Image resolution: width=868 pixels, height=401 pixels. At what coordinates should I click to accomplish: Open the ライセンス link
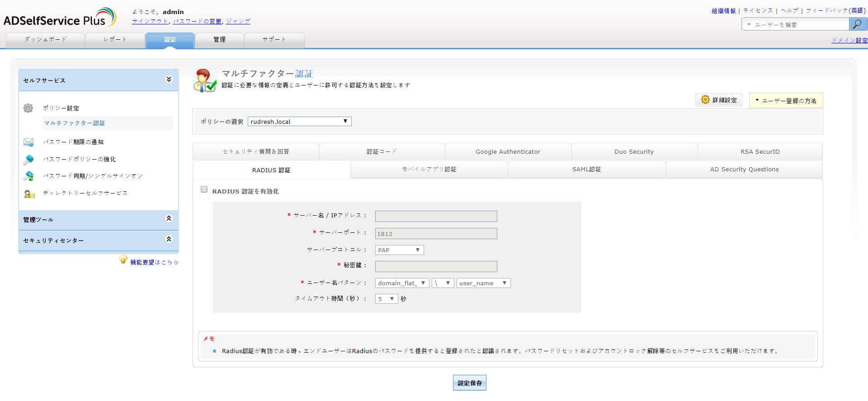click(x=758, y=11)
